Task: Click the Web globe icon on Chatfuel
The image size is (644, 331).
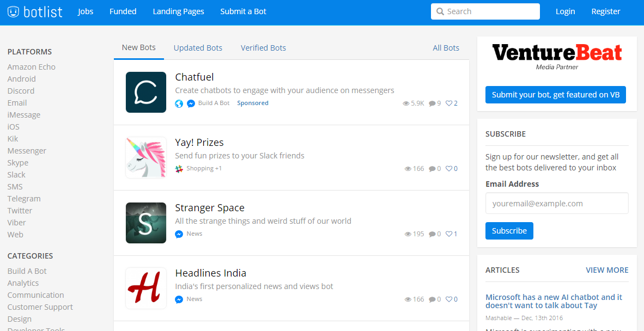Action: [179, 103]
